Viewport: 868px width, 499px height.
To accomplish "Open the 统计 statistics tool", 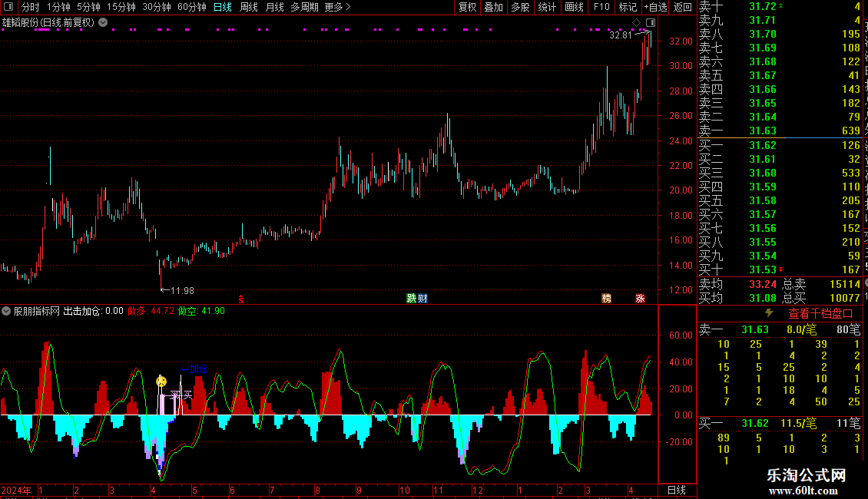I will (x=547, y=7).
